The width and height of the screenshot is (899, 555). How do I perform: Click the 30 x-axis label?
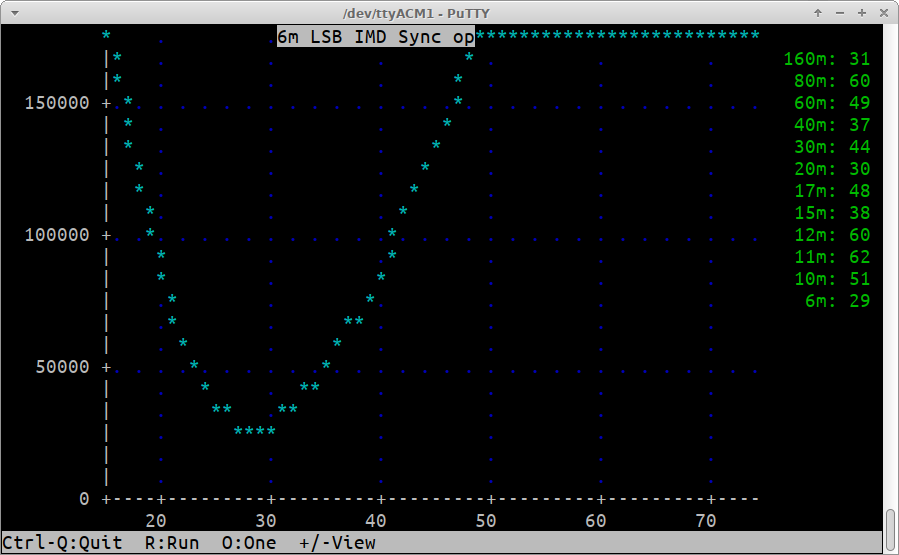(x=265, y=521)
